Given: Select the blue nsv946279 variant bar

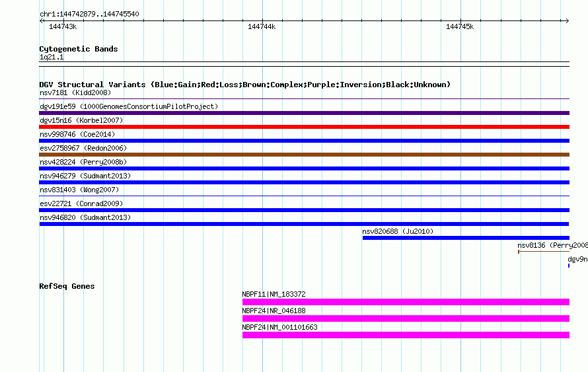Looking at the screenshot, I should [x=304, y=182].
